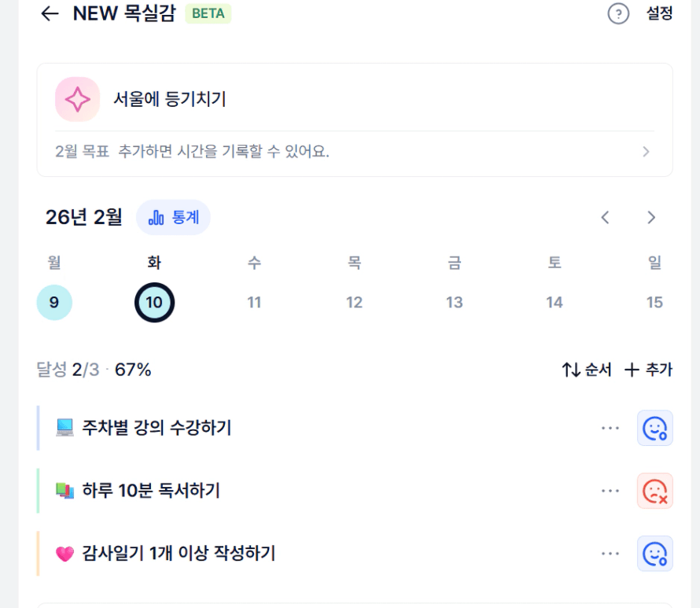The height and width of the screenshot is (608, 700).
Task: Open the help question mark icon
Action: pyautogui.click(x=618, y=14)
